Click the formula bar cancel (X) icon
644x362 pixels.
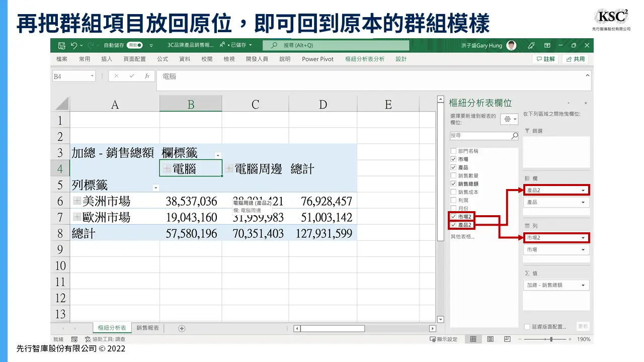[x=116, y=76]
